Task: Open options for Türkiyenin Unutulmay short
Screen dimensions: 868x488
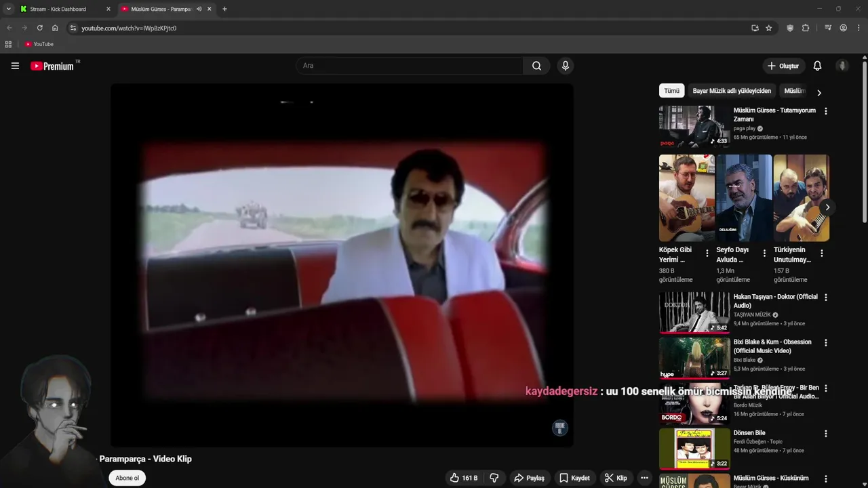Action: (x=821, y=253)
